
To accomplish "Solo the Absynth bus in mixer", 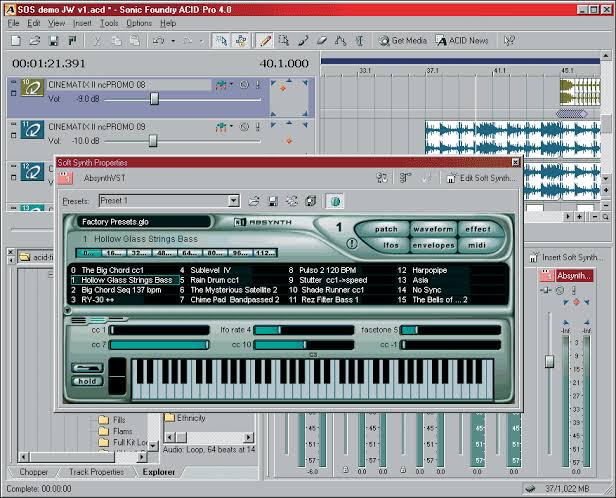I will pyautogui.click(x=574, y=291).
